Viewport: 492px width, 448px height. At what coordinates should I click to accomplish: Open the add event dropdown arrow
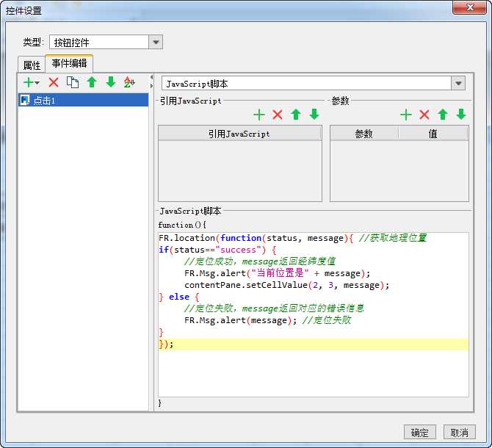tap(37, 83)
